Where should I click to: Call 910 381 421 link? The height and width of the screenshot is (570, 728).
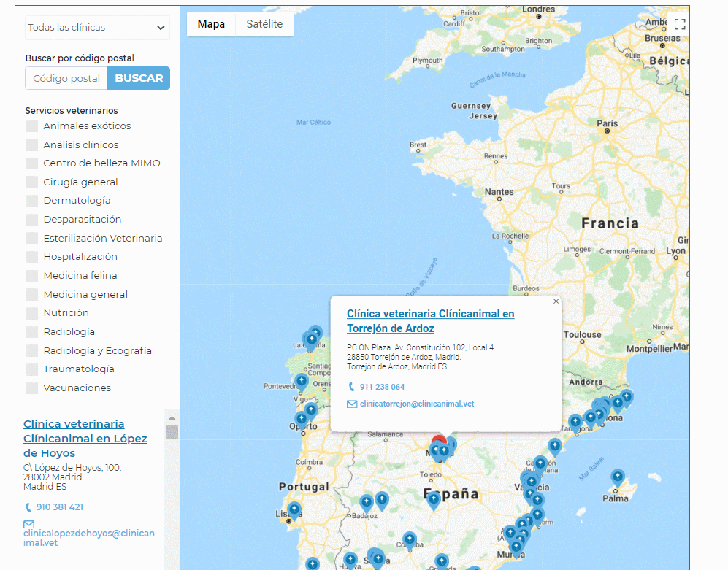tap(60, 507)
